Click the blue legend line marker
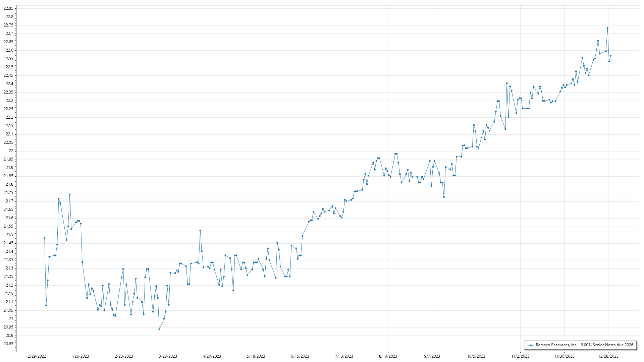 point(531,345)
